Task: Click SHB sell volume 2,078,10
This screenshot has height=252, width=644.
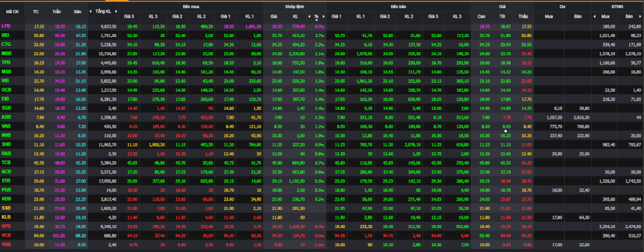Action: click(412, 144)
